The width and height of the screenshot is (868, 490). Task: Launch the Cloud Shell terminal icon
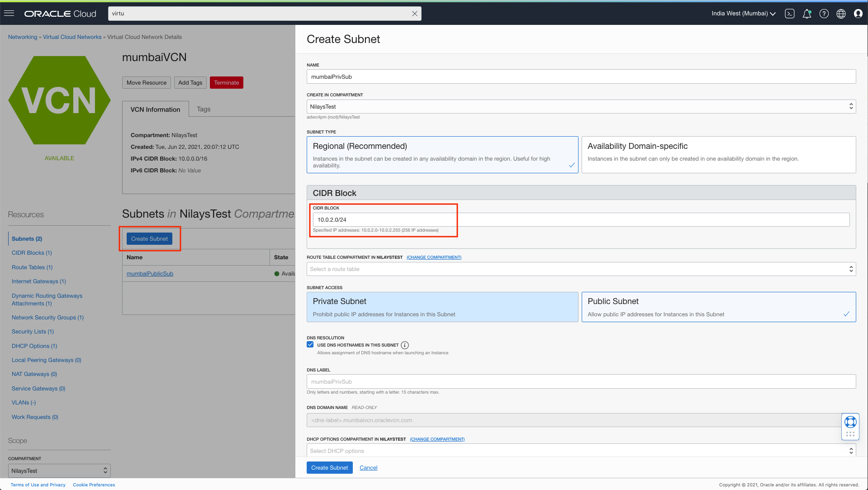click(790, 14)
